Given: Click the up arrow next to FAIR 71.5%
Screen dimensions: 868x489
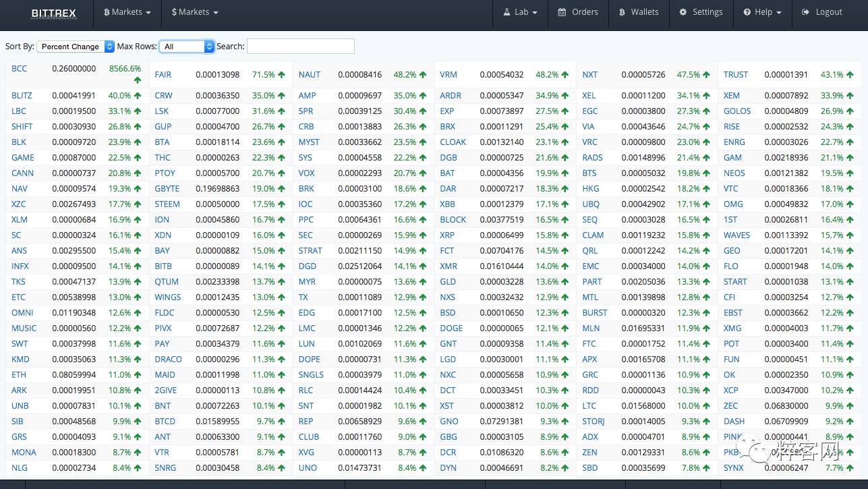Looking at the screenshot, I should click(281, 75).
